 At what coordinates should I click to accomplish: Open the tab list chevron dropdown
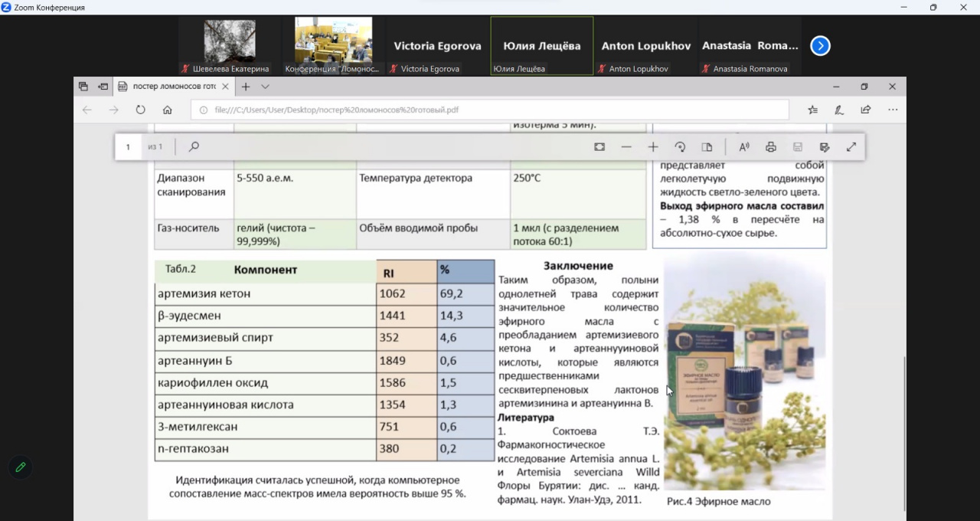pyautogui.click(x=266, y=87)
